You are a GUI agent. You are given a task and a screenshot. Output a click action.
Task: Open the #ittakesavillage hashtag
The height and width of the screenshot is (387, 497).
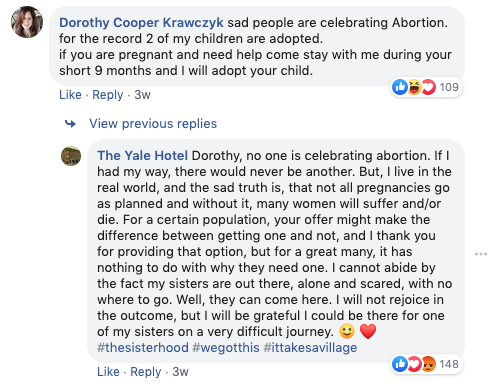310,348
